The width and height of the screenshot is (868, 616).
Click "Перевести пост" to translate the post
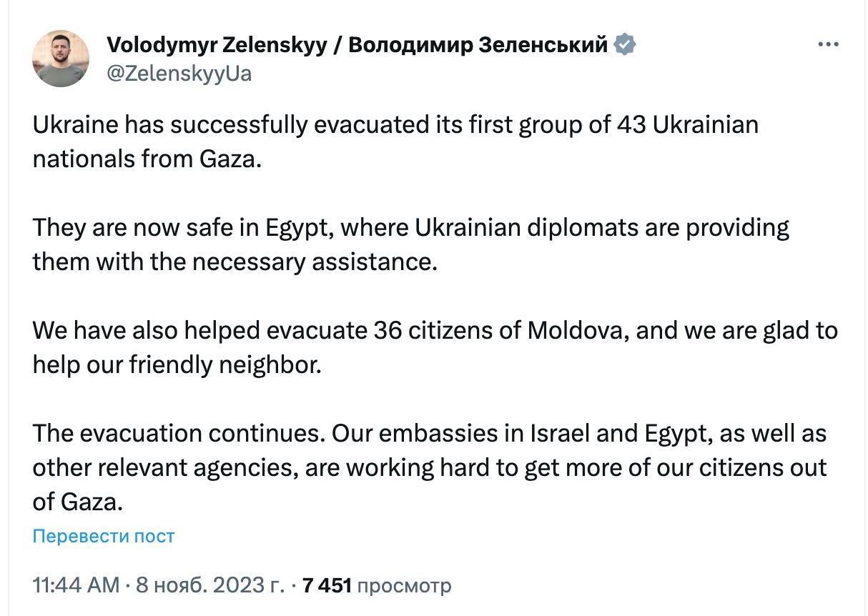tap(104, 536)
